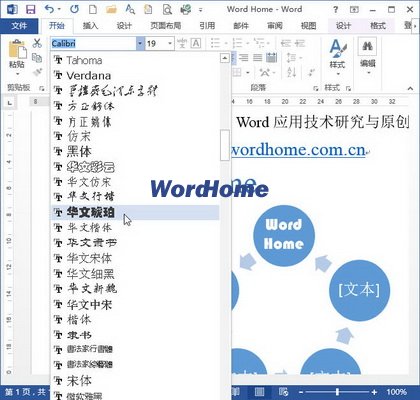Screen dimensions: 420x400
Task: Open styles pane launcher
Action: [x=349, y=88]
